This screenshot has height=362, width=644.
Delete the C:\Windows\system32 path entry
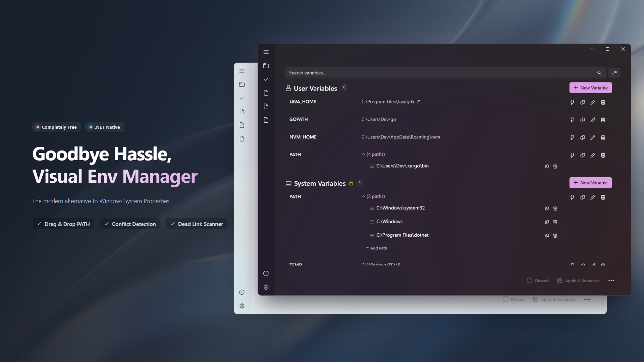pyautogui.click(x=555, y=208)
